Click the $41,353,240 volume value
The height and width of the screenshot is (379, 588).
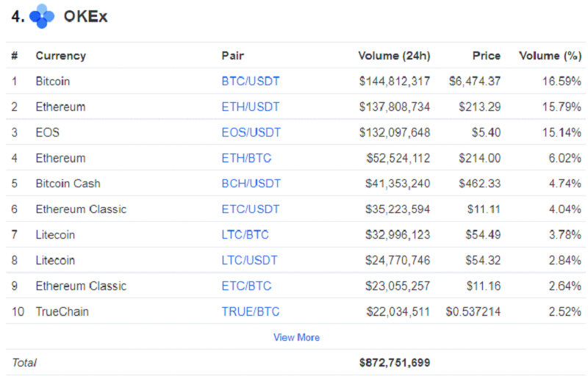click(x=398, y=184)
